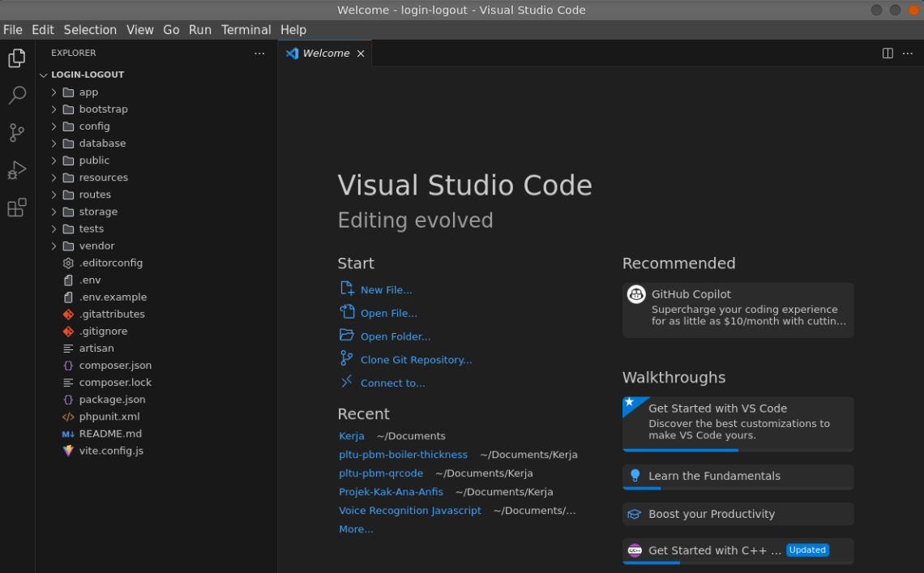Click the More... recent link
Image resolution: width=924 pixels, height=573 pixels.
pos(356,529)
